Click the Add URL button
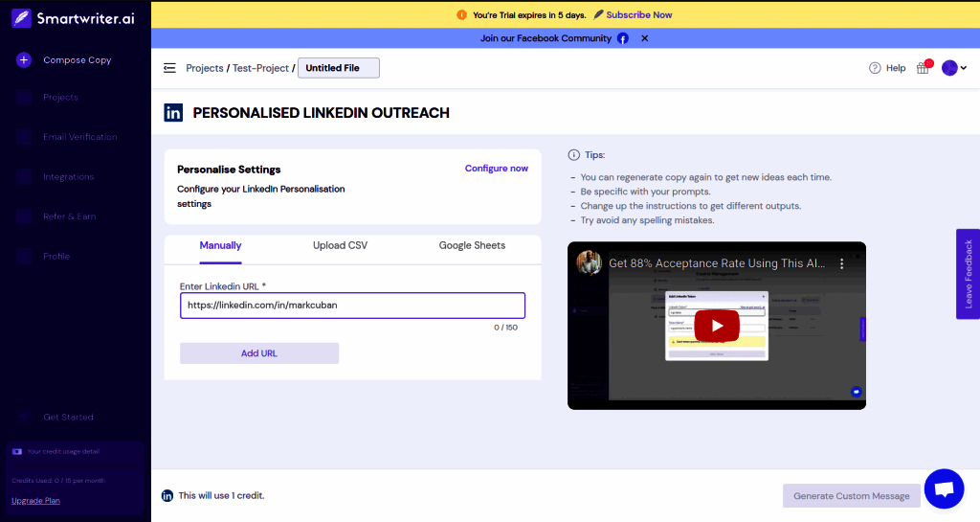Screen dimensions: 980x522 [259, 353]
